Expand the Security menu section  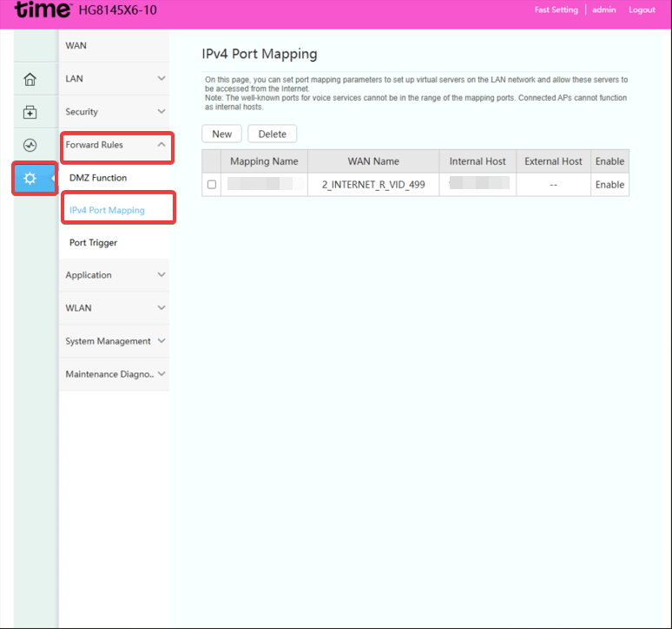click(x=114, y=112)
